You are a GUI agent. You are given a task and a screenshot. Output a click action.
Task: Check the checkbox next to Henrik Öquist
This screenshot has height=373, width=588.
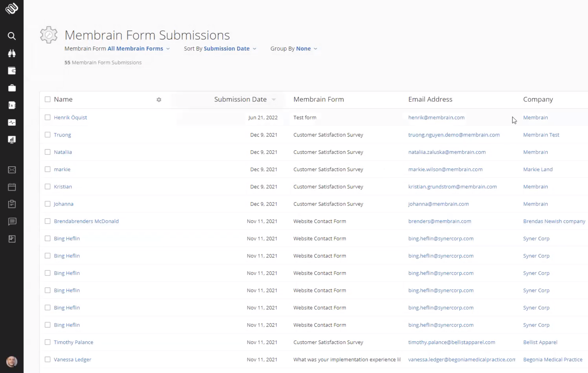[47, 117]
